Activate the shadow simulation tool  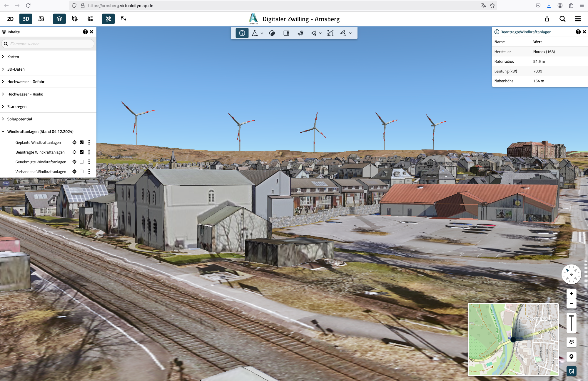click(272, 33)
